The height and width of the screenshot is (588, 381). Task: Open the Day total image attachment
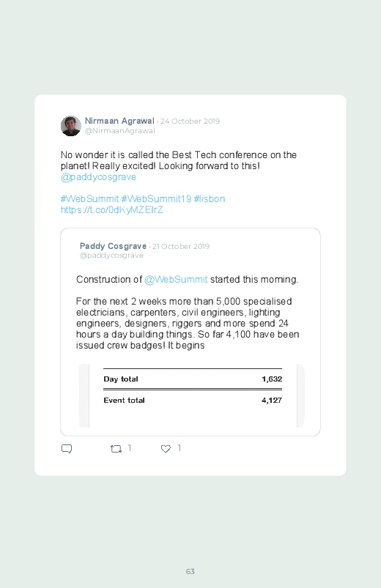click(x=192, y=395)
